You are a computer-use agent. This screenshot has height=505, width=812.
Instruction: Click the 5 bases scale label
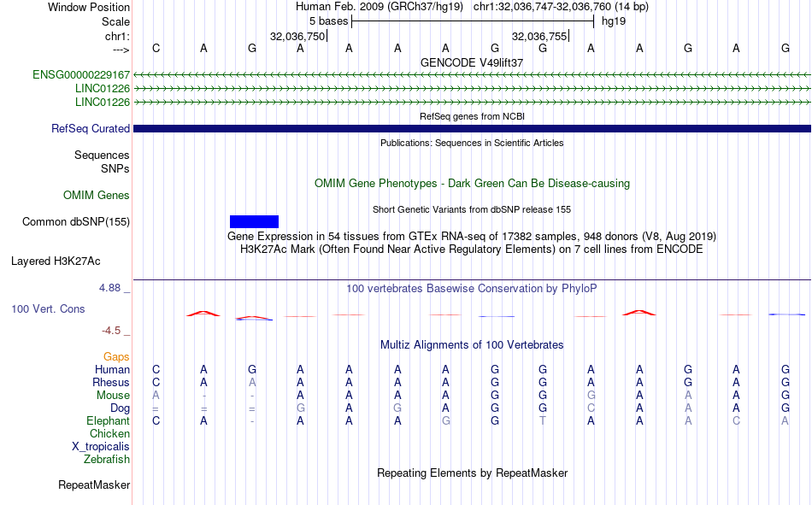[328, 21]
